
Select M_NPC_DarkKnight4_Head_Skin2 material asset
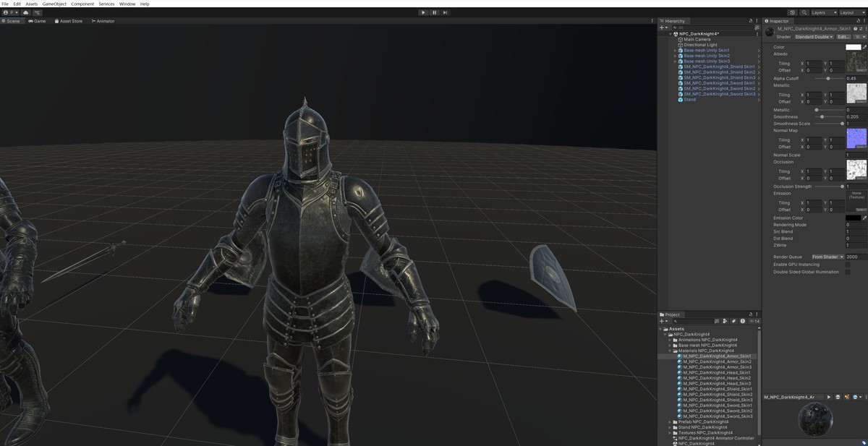click(x=717, y=378)
